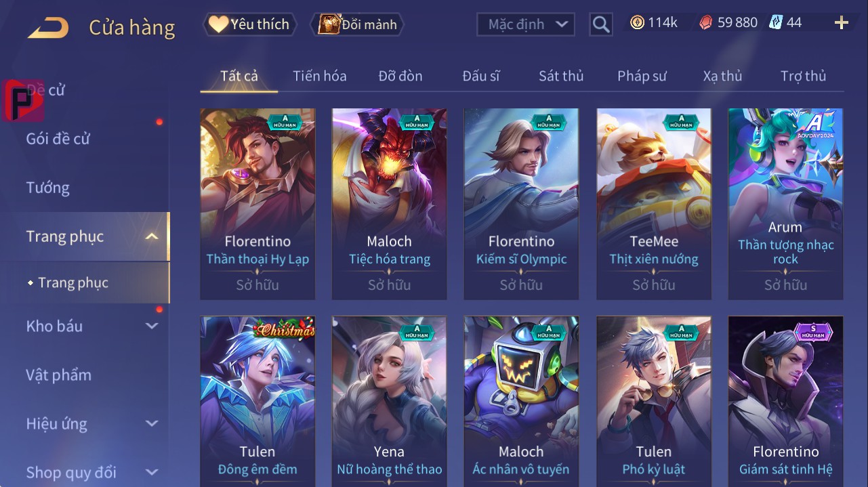This screenshot has width=868, height=487.
Task: Click the blue voucher currency icon
Action: pos(775,23)
